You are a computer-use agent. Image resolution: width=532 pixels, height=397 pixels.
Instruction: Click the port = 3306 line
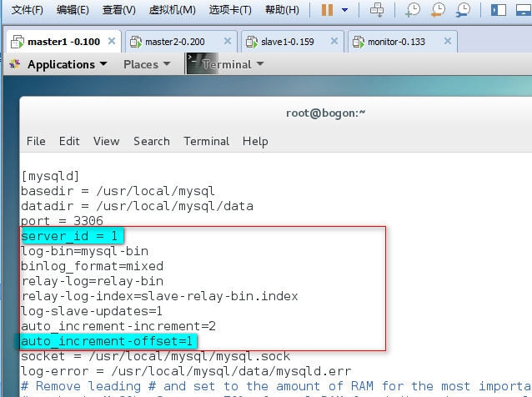(x=62, y=221)
